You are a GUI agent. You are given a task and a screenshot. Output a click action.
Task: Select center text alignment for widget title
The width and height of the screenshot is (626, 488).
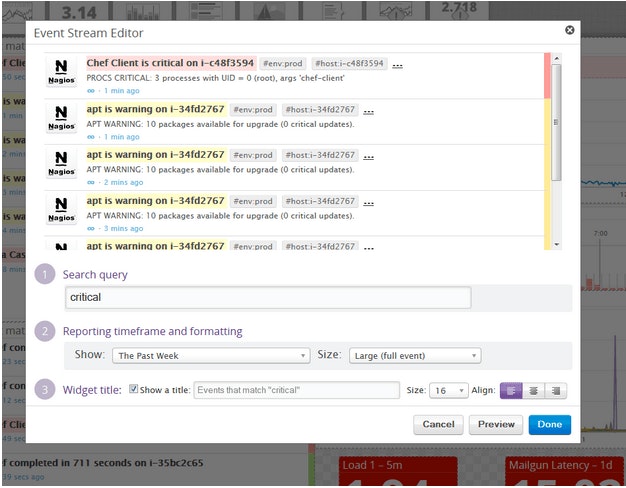pos(533,390)
